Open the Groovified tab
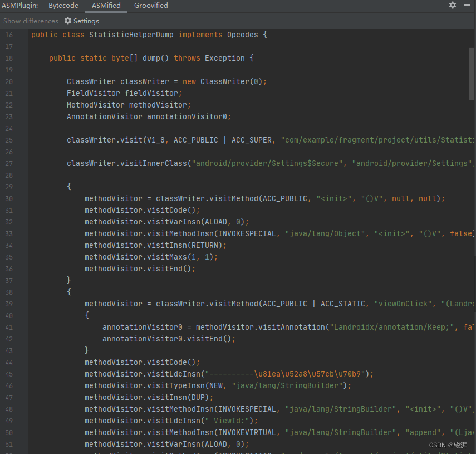Viewport: 476px width, 454px height. tap(151, 5)
